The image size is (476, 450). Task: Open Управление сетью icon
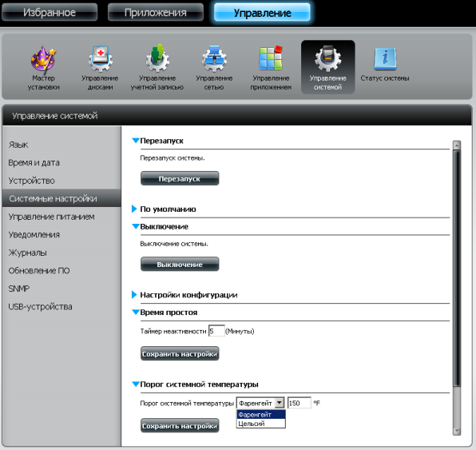214,58
